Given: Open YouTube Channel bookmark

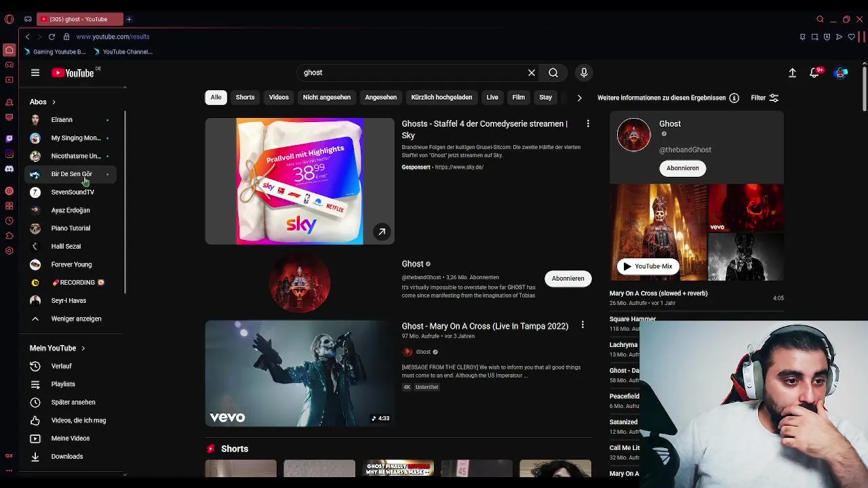Looking at the screenshot, I should tap(123, 52).
